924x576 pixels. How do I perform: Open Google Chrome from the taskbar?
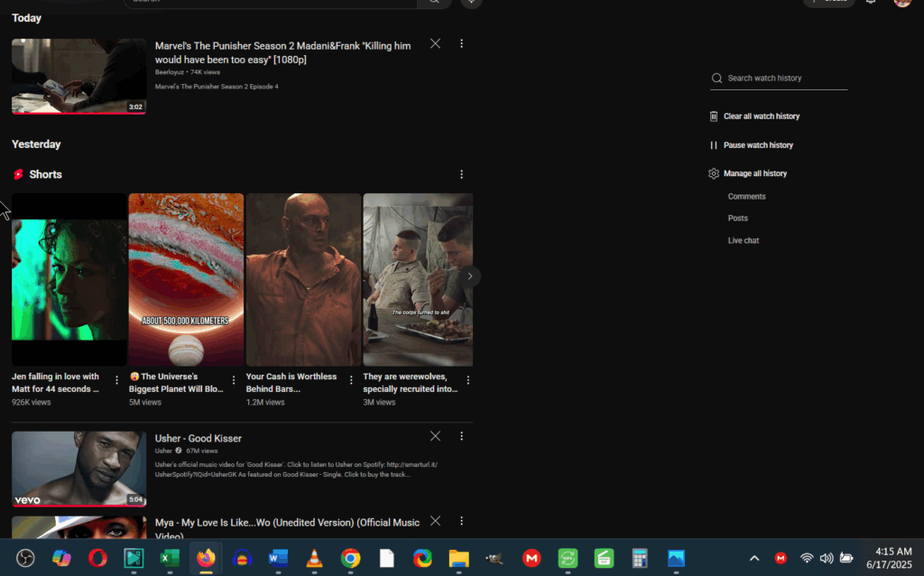click(x=351, y=558)
